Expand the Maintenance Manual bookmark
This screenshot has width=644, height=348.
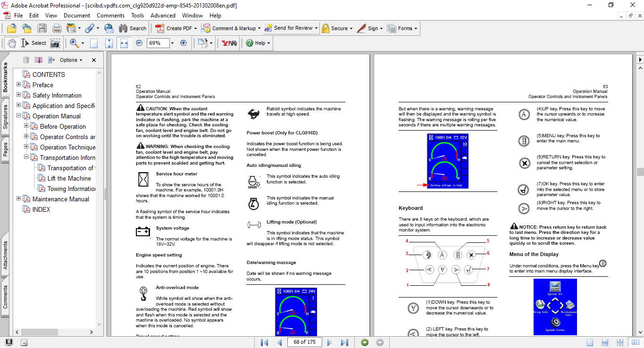coord(19,199)
